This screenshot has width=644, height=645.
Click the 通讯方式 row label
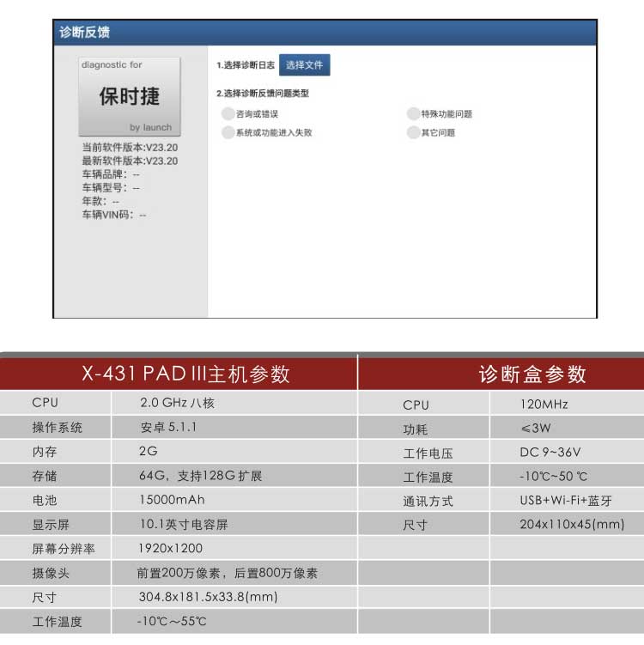tap(428, 501)
